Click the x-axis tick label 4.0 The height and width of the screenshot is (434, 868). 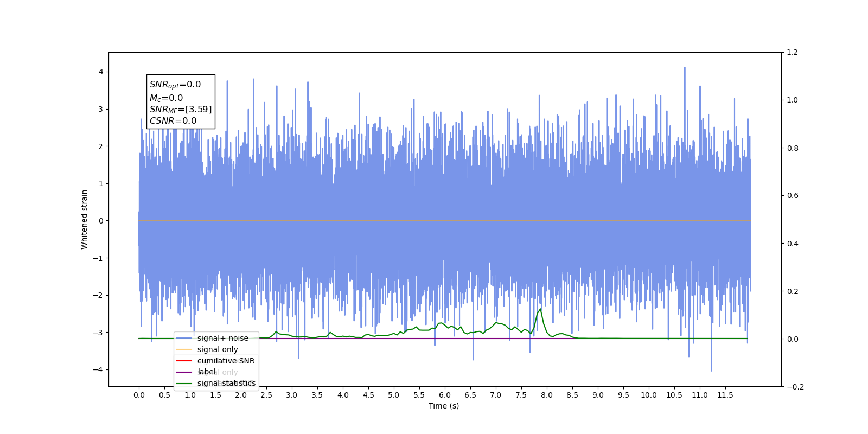pos(343,395)
